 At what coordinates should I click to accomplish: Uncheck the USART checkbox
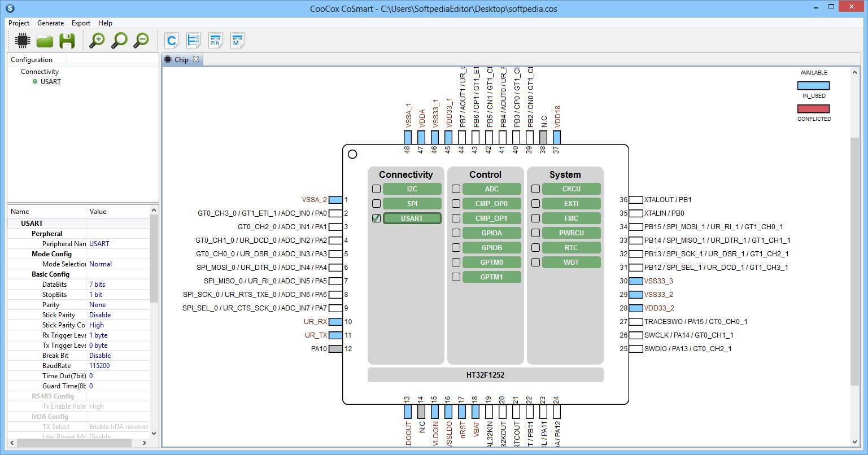click(x=377, y=218)
